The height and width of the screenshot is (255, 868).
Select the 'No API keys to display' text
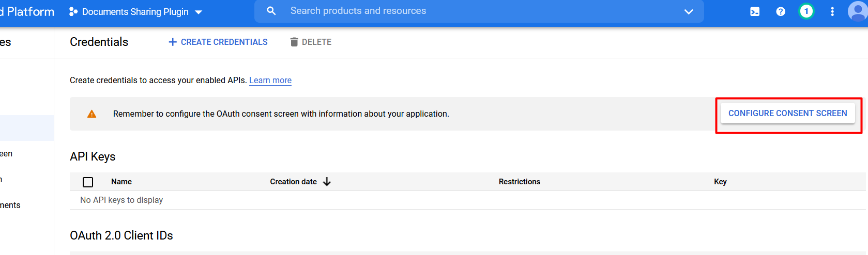(121, 200)
